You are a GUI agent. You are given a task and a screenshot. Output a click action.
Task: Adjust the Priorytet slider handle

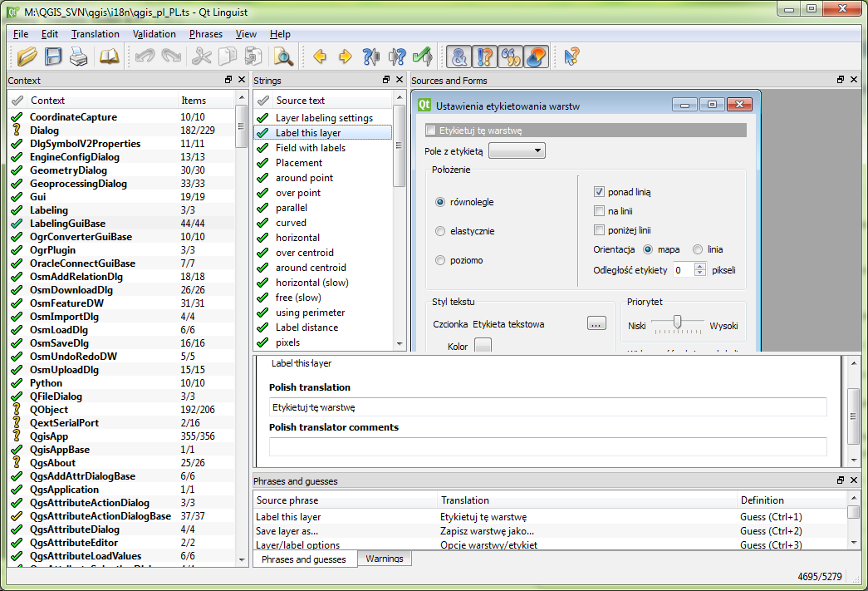(677, 321)
